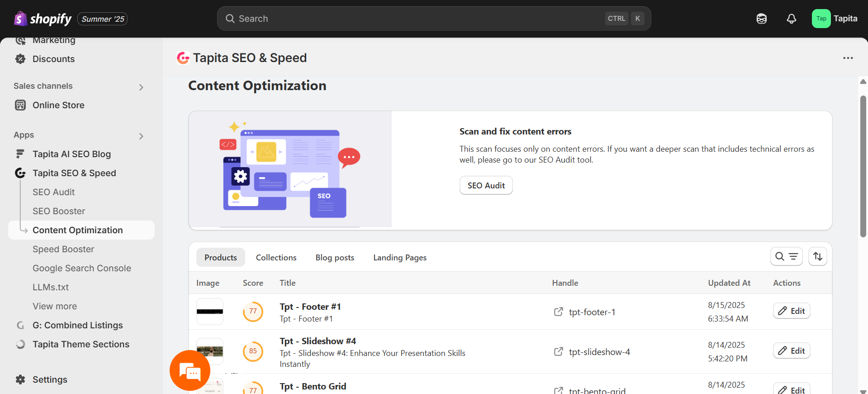This screenshot has height=394, width=868.
Task: Click the Handle column header
Action: 565,283
